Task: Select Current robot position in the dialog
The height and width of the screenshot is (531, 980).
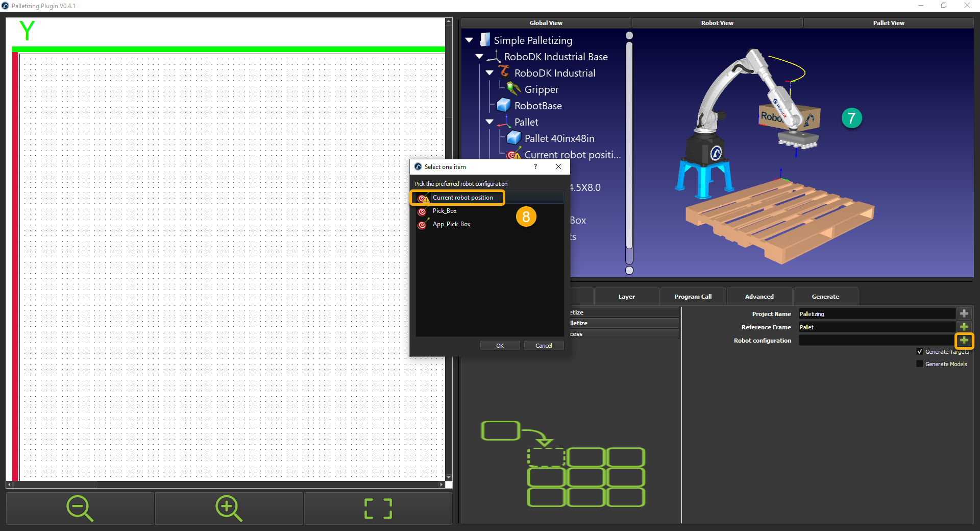Action: tap(463, 198)
